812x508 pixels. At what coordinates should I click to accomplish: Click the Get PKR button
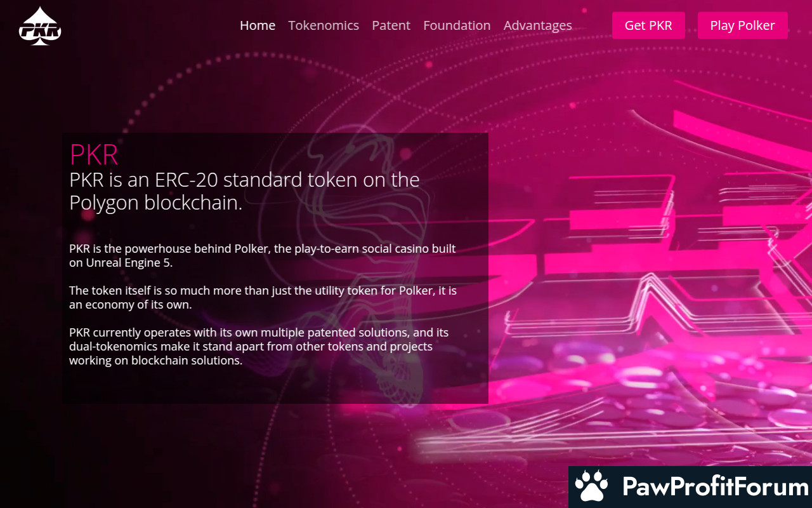(648, 25)
